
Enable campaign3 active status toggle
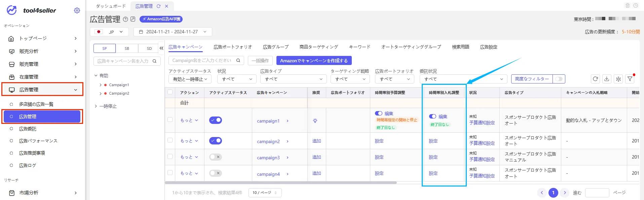point(216,157)
